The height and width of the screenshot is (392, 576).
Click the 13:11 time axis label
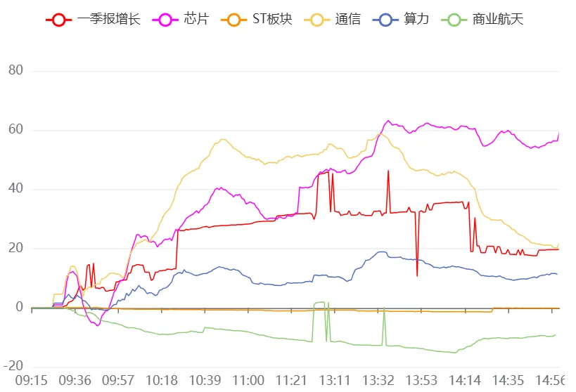[335, 381]
